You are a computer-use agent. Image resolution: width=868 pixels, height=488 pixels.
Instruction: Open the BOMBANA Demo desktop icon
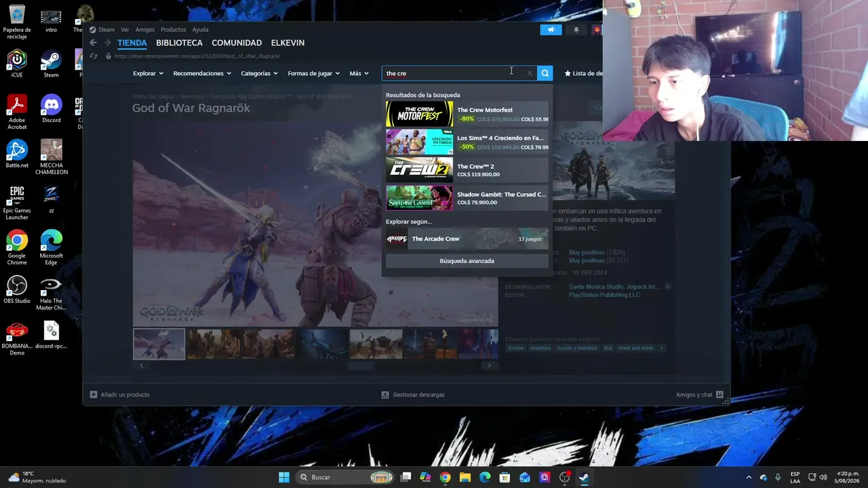[x=17, y=338]
